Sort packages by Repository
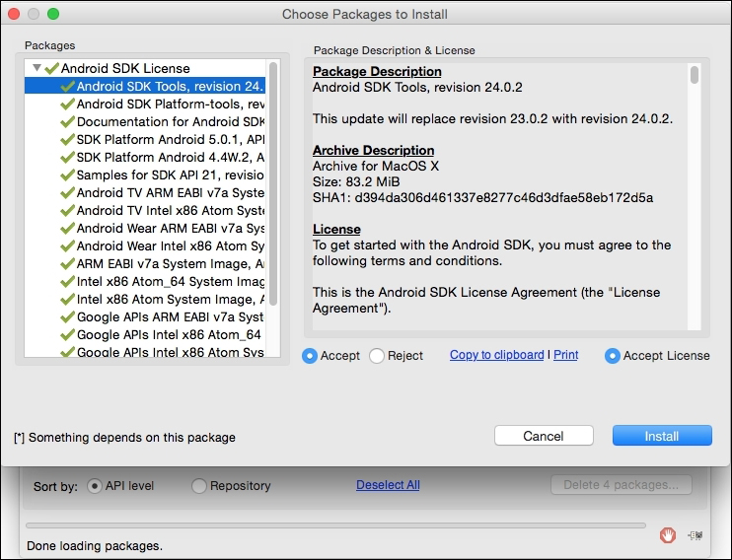The height and width of the screenshot is (560, 732). (x=200, y=486)
